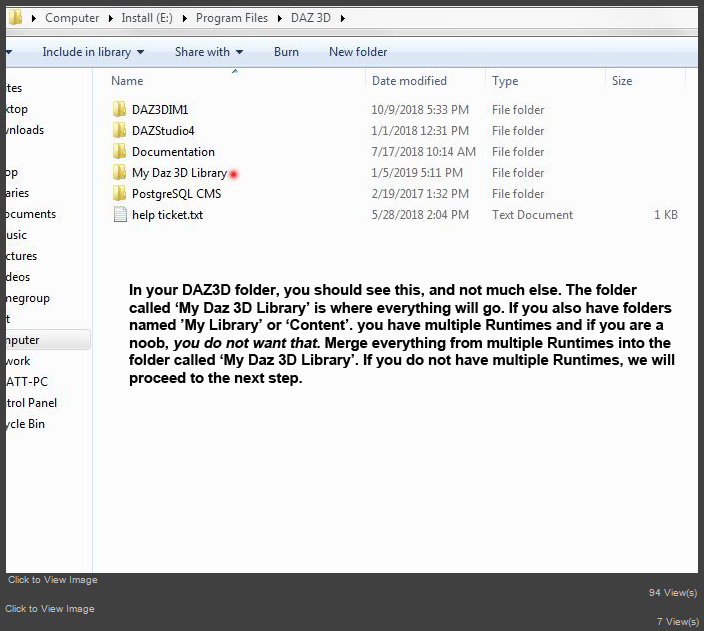
Task: Open the DAZ3DIM1 folder icon
Action: click(119, 109)
